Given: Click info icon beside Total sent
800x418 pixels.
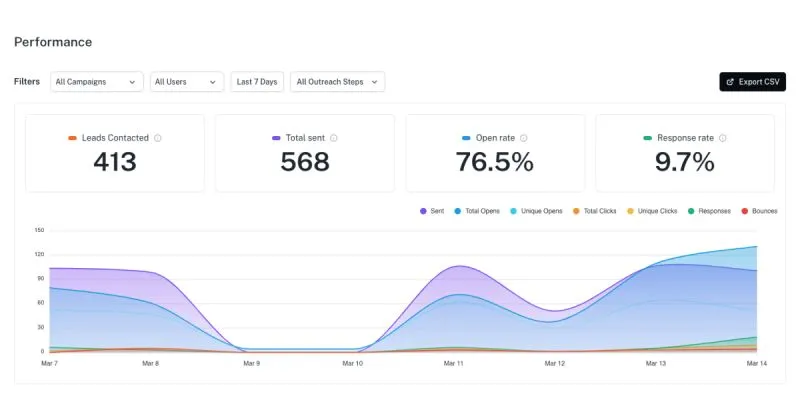Looking at the screenshot, I should click(334, 138).
